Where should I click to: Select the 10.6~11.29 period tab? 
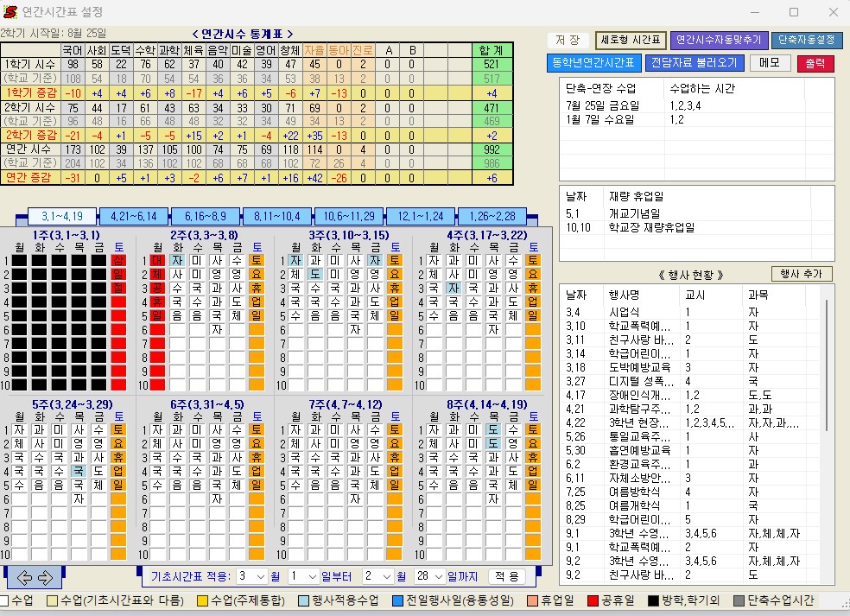click(x=349, y=216)
